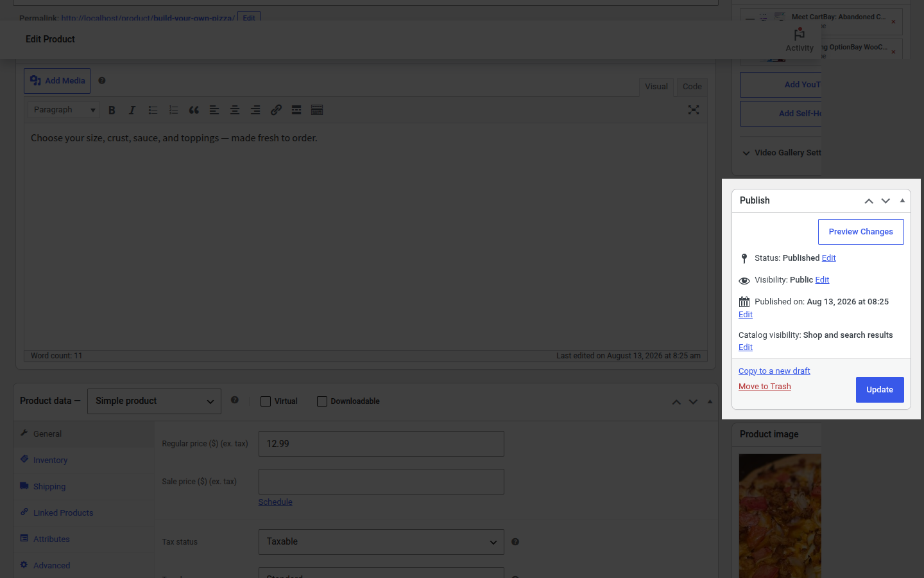Open the help tip beside Add Media
The width and height of the screenshot is (924, 578).
coord(102,81)
